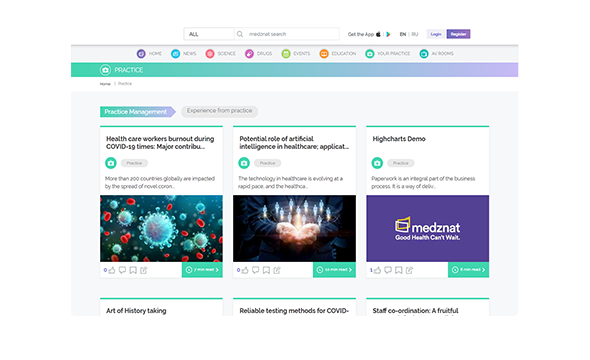This screenshot has height=360, width=590.
Task: Open the 7 min read arrow button
Action: coord(202,270)
